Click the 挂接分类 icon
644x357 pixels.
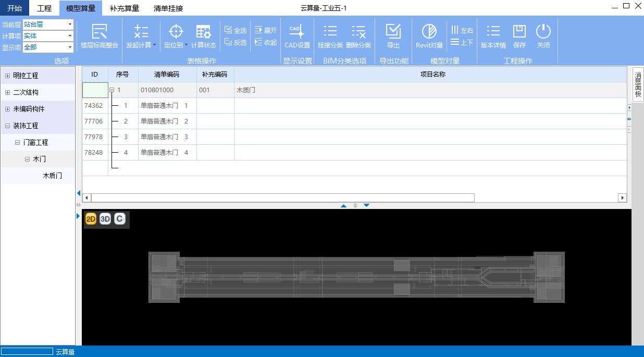(x=330, y=32)
